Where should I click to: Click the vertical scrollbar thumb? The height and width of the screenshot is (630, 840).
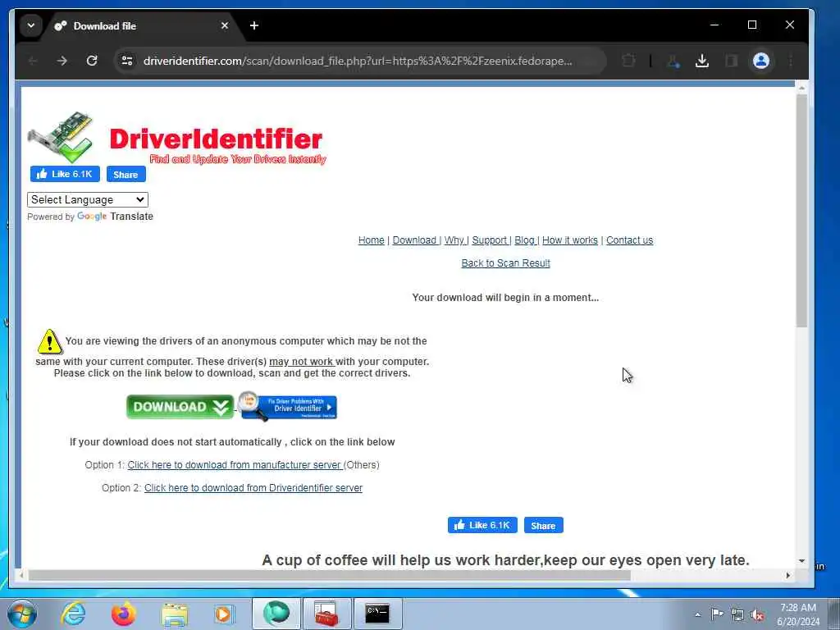click(801, 210)
